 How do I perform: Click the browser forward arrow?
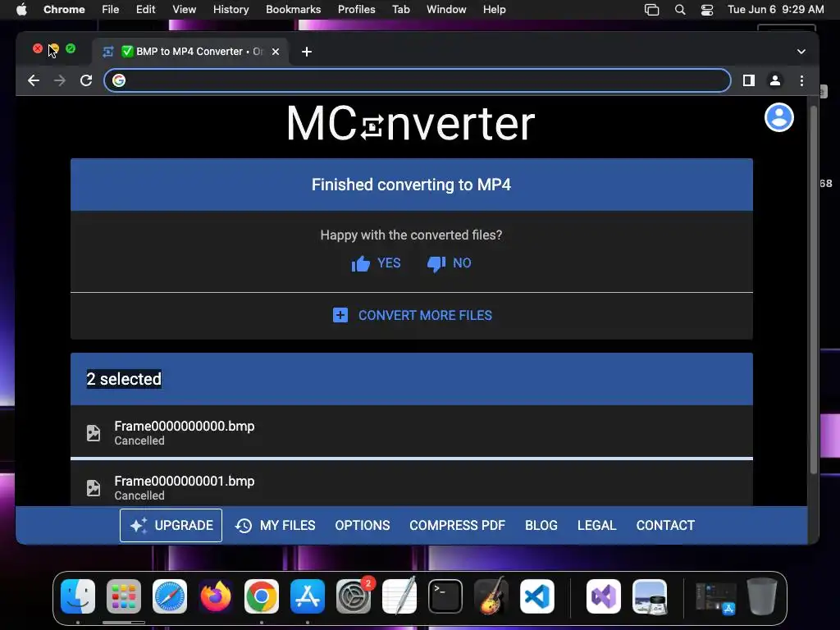coord(60,80)
